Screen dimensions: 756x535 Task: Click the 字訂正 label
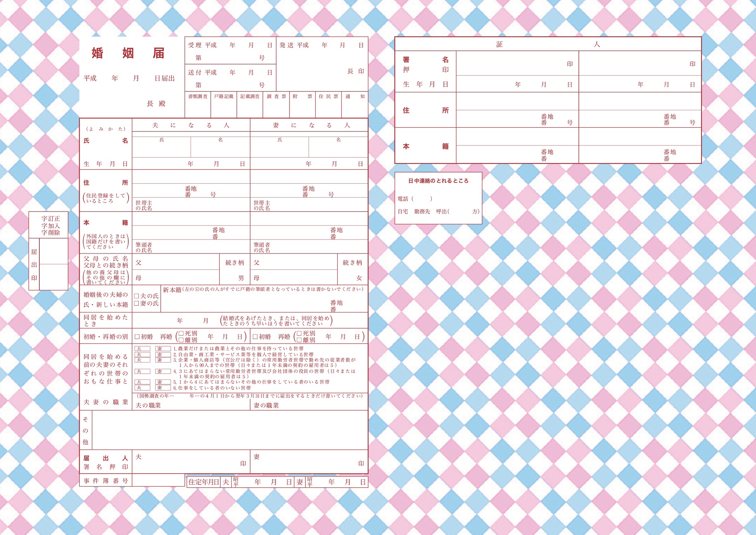click(51, 218)
